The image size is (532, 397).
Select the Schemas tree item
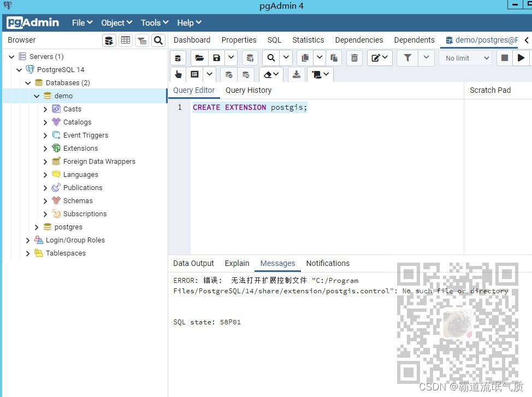78,201
